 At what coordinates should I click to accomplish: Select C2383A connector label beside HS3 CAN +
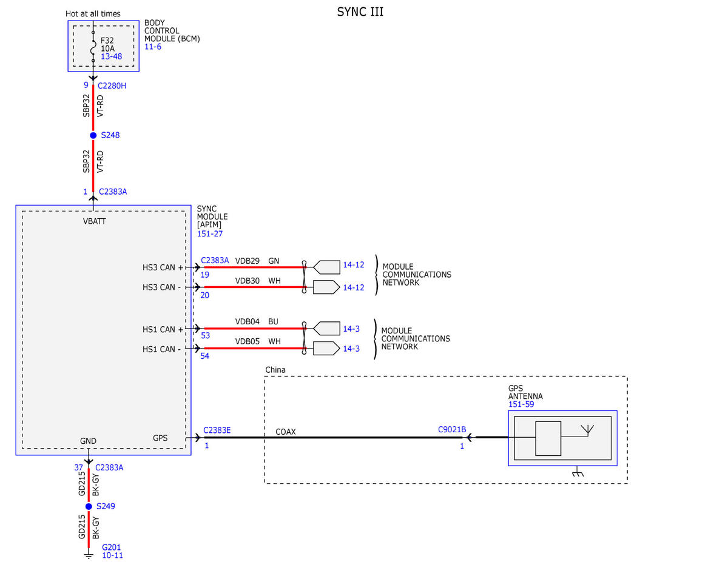215,261
